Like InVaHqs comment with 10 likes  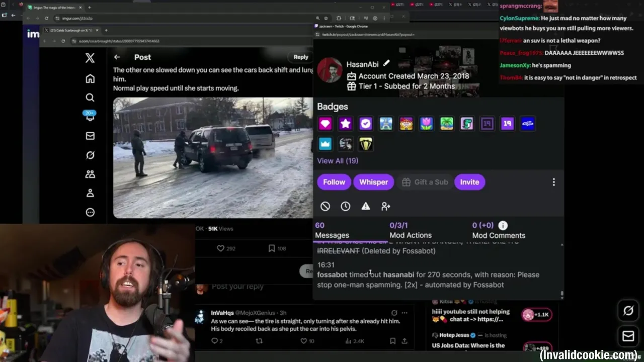307,341
